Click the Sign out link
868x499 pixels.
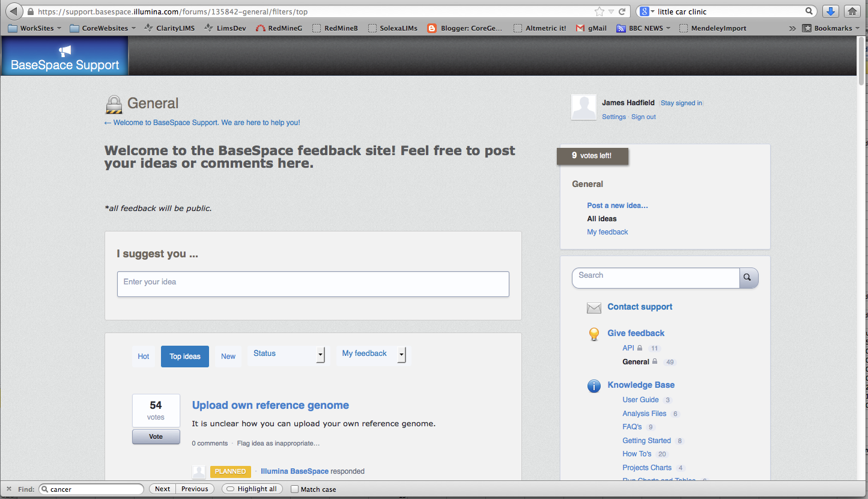click(643, 117)
